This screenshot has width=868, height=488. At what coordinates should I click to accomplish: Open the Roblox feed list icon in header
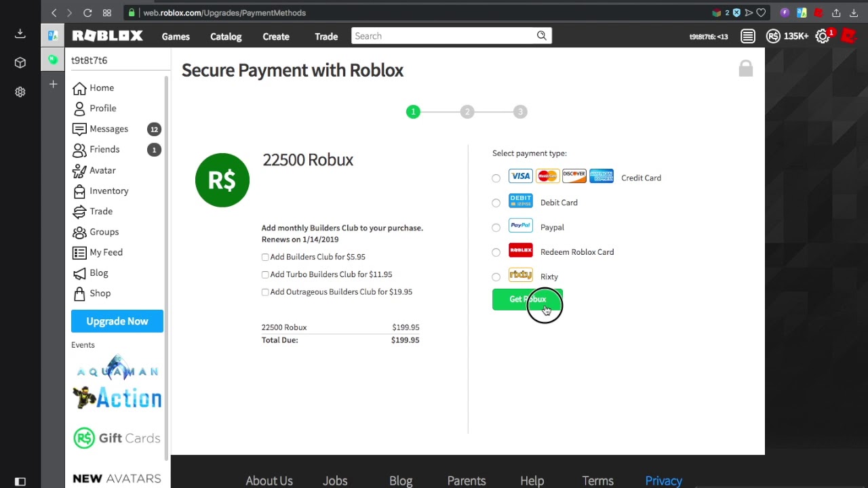coord(748,37)
